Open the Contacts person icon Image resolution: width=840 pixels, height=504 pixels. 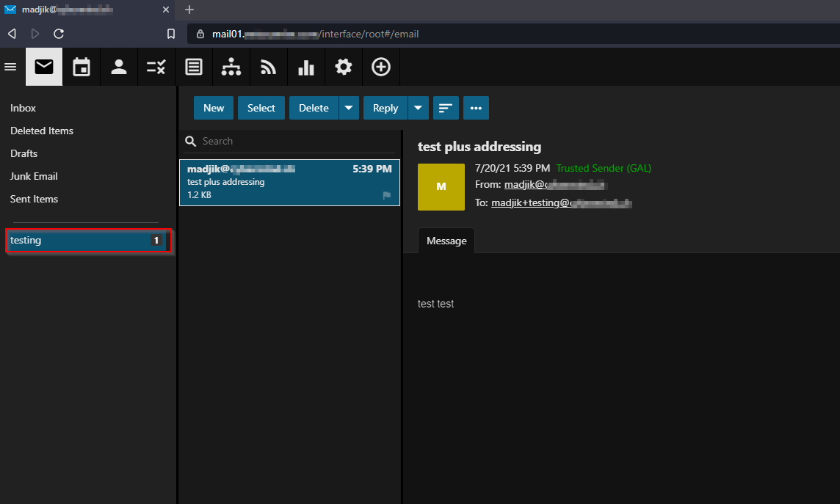119,67
